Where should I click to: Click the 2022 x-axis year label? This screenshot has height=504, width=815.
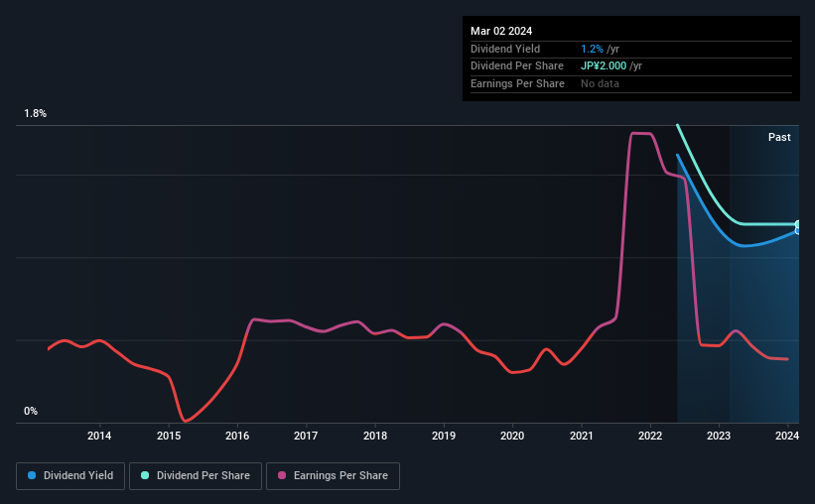tap(649, 436)
